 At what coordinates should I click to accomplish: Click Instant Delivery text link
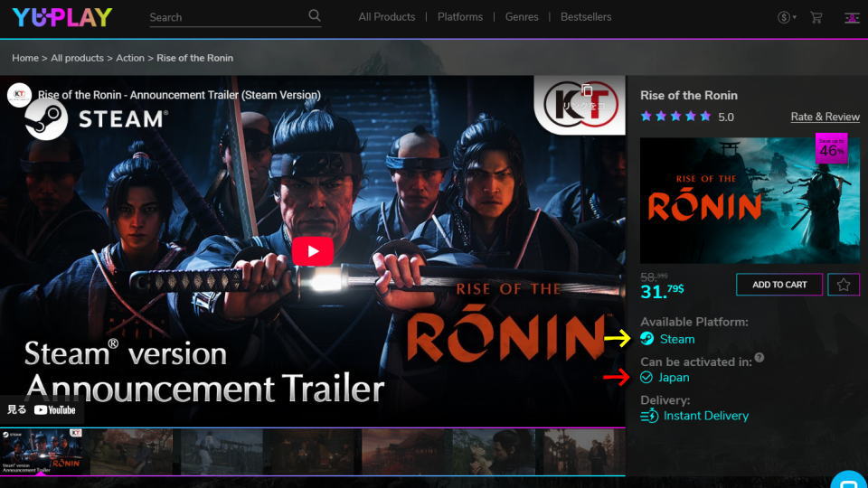(706, 416)
